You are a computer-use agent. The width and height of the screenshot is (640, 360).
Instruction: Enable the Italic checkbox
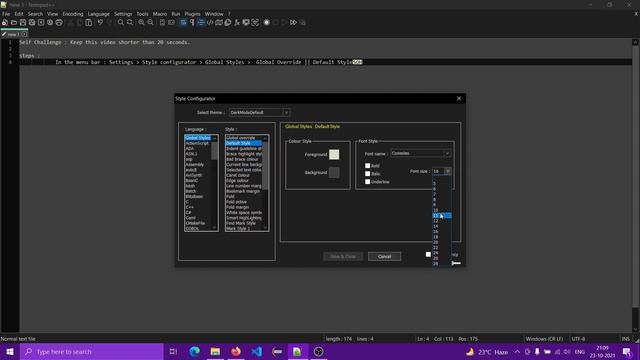(x=367, y=174)
